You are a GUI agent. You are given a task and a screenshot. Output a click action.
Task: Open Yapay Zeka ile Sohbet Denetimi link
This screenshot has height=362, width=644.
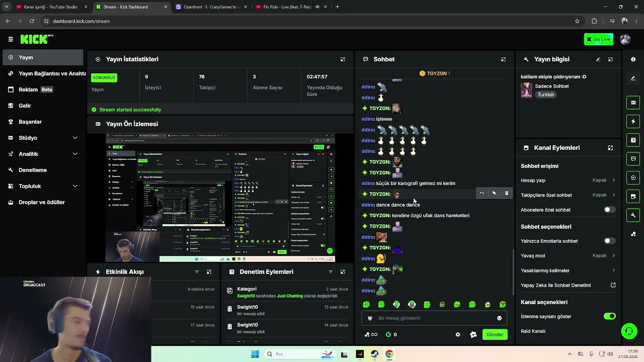click(568, 285)
